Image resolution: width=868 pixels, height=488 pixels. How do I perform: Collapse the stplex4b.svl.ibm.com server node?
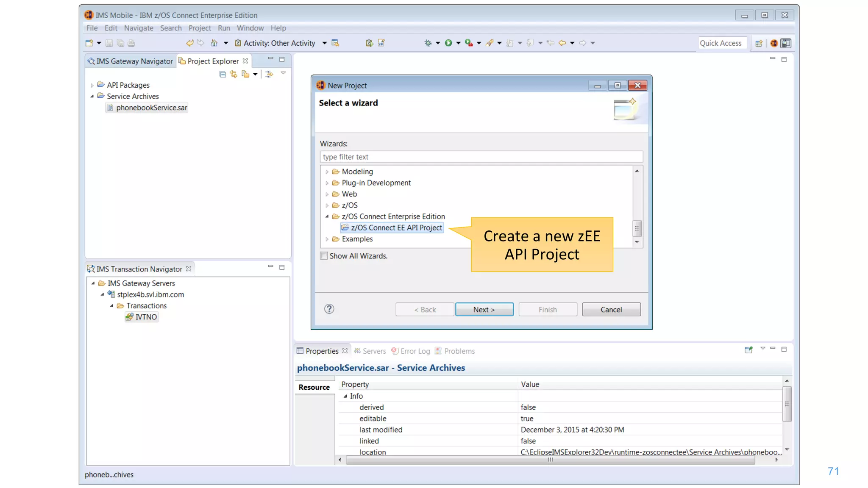(x=102, y=294)
